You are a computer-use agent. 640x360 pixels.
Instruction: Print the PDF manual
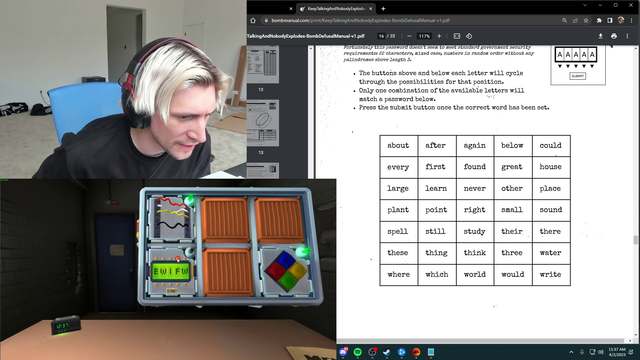614,36
